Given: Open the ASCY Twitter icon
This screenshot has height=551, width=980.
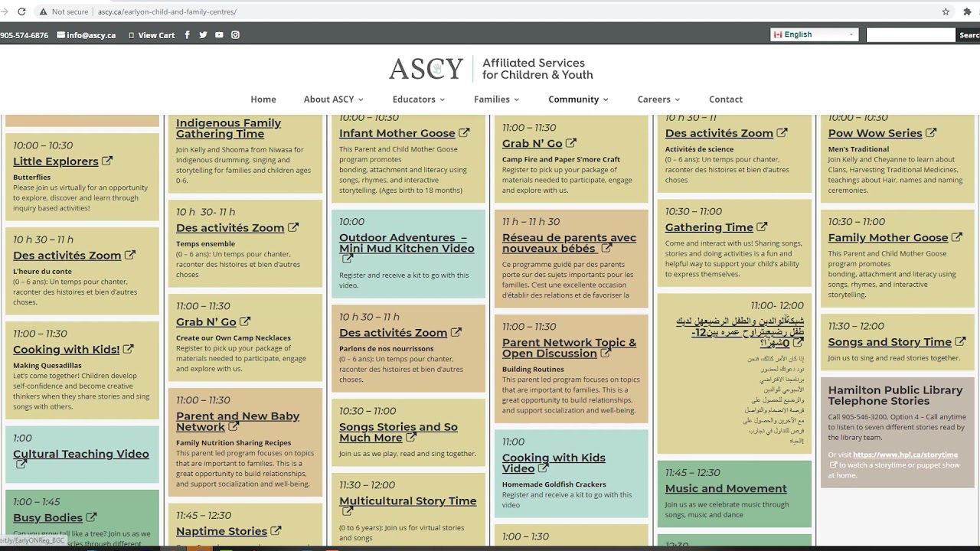Looking at the screenshot, I should [x=203, y=34].
